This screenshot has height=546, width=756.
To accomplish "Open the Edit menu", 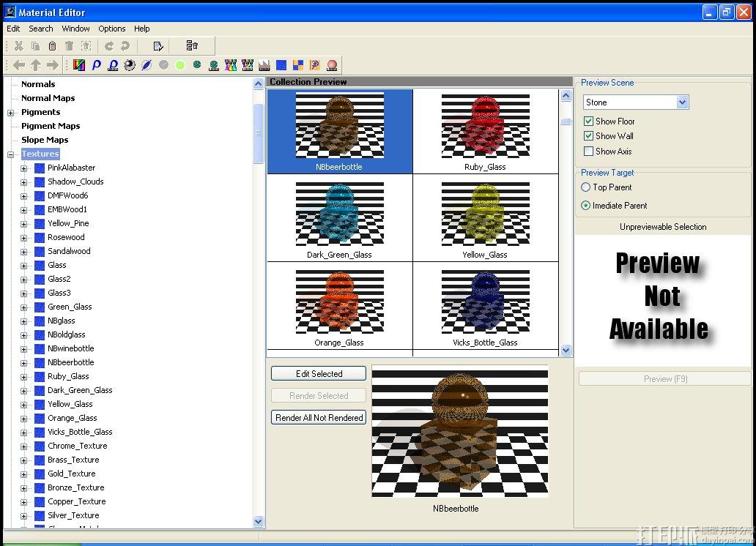I will pyautogui.click(x=13, y=29).
